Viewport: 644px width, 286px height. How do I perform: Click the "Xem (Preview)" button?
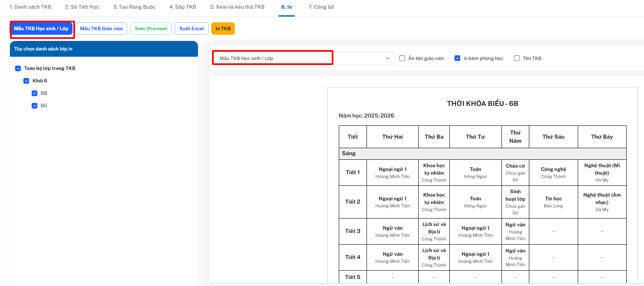point(151,29)
